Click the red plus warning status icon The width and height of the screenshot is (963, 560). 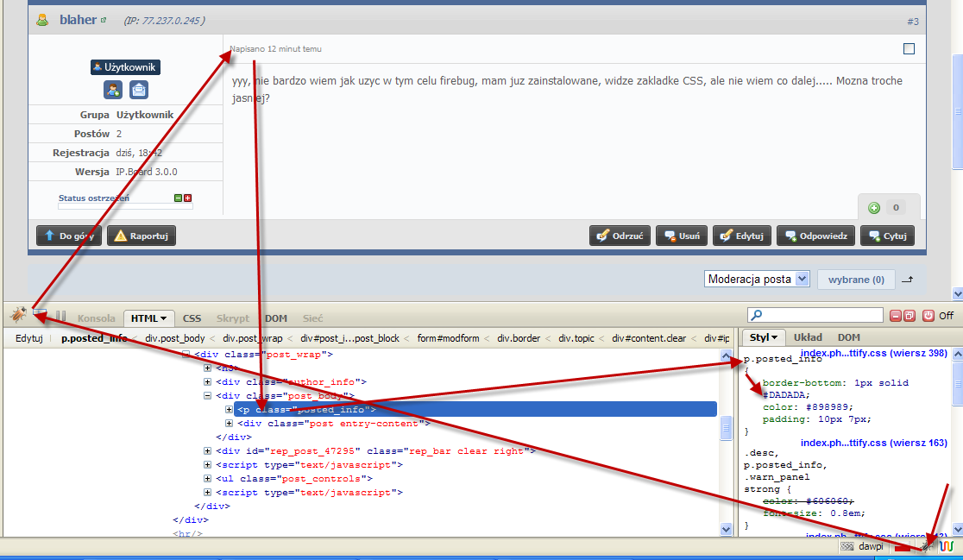click(x=188, y=198)
